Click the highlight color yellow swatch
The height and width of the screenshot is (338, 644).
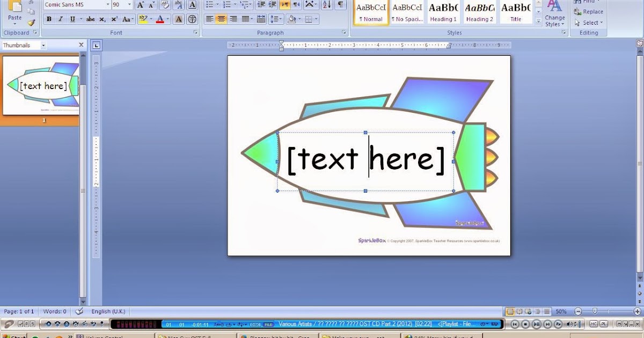(x=142, y=19)
